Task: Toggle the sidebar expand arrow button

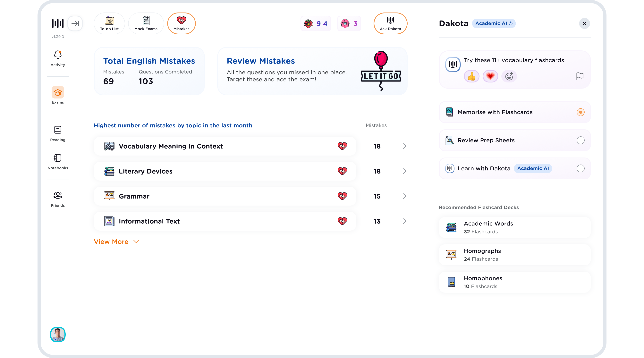Action: [75, 23]
